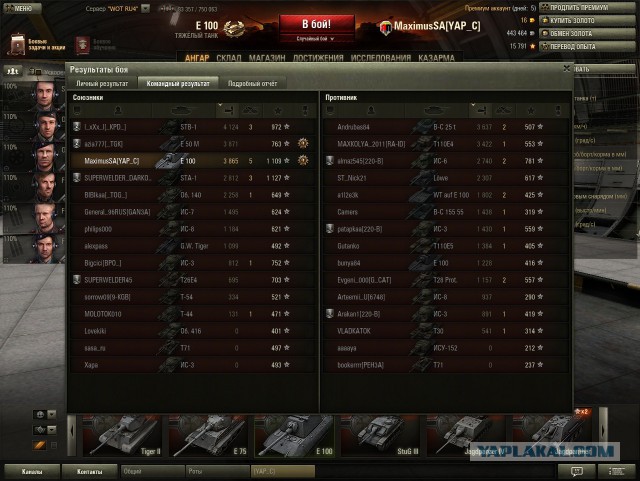
Task: Select the E 100 tank thumbnail in carousel
Action: (294, 436)
